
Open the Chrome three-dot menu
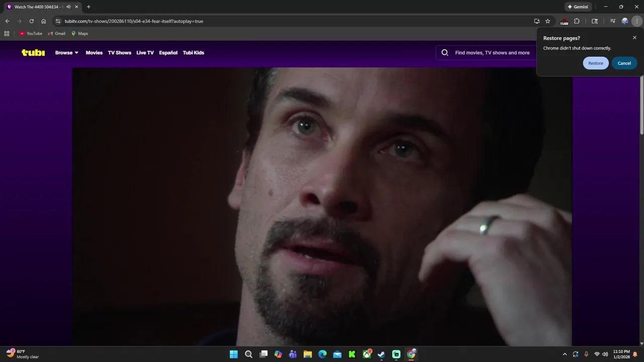pos(637,21)
